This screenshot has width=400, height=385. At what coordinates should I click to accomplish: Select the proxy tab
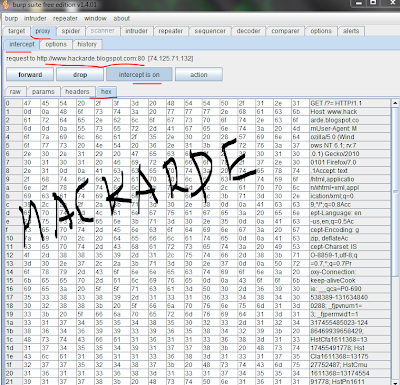43,31
